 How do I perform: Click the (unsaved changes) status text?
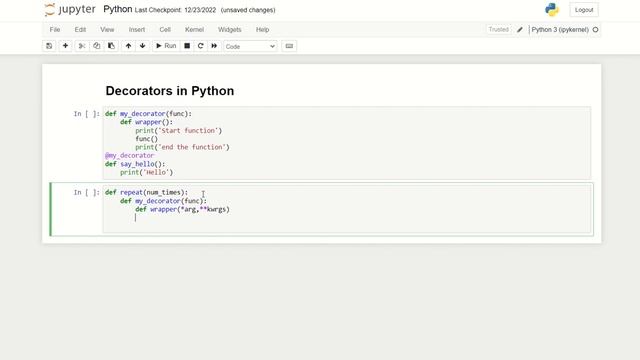[x=248, y=10]
